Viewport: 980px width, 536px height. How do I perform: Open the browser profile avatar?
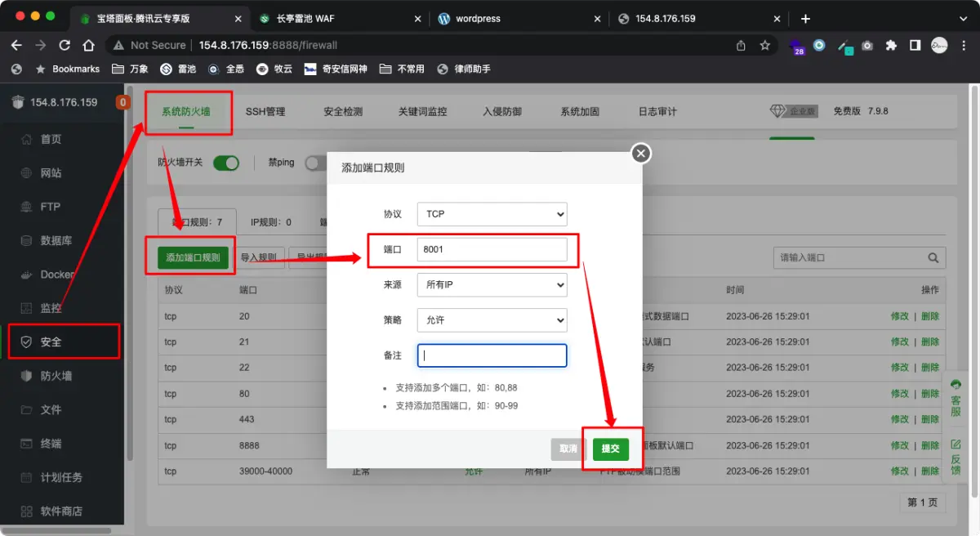939,46
